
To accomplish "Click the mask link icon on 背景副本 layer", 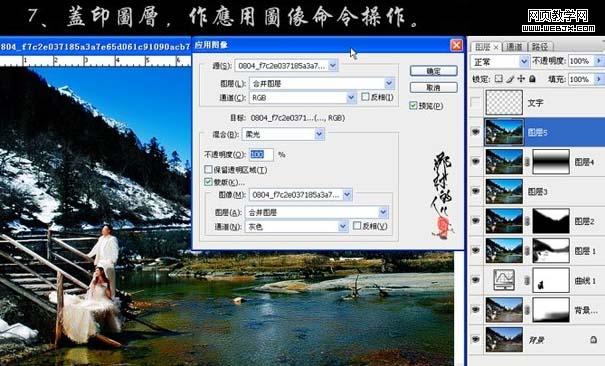I will pos(527,310).
